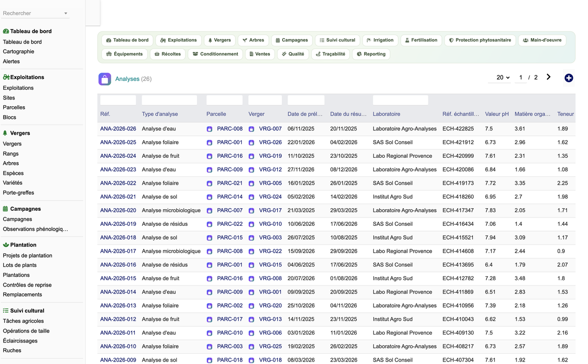Switch to the Irrigation tab
This screenshot has height=364, width=588.
[x=380, y=40]
